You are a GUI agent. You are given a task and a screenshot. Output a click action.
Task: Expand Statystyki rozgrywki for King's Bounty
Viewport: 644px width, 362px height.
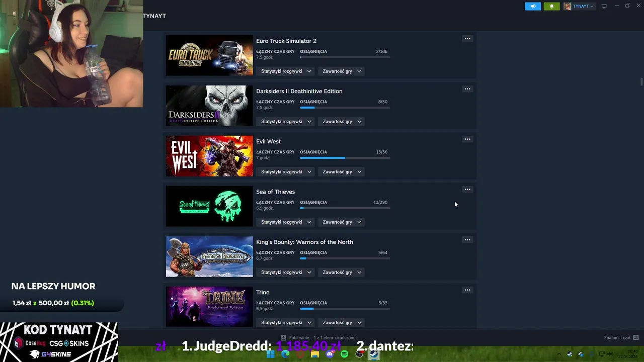tap(286, 273)
